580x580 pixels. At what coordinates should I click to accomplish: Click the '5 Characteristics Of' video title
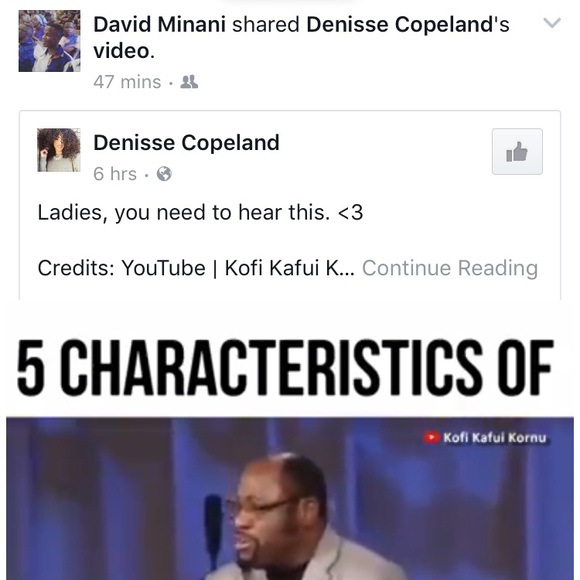pyautogui.click(x=285, y=367)
